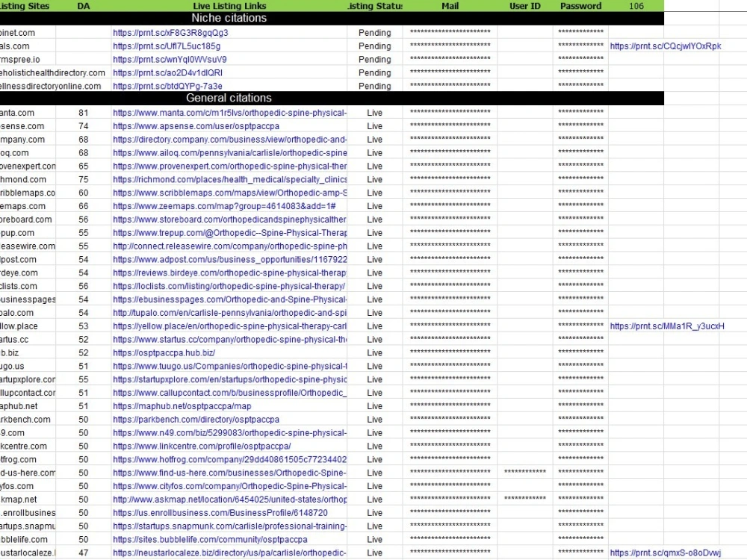Select the Mail column header
This screenshot has height=560, width=747.
[450, 6]
